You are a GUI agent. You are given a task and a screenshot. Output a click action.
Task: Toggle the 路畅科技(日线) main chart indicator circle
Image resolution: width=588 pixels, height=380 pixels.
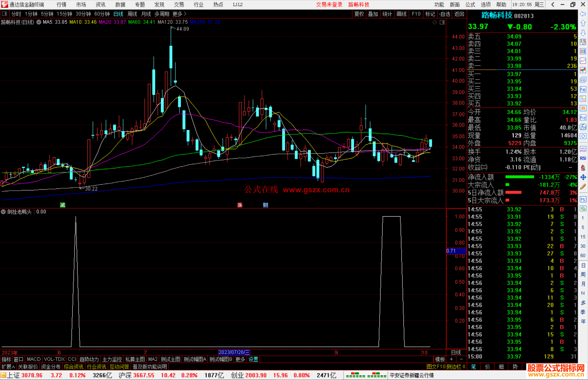pos(39,22)
